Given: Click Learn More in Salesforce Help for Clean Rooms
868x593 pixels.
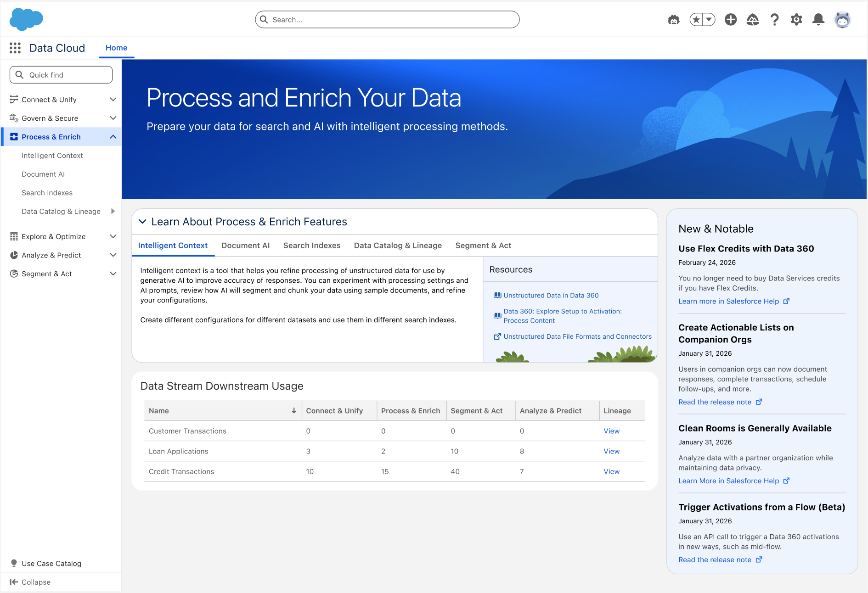Looking at the screenshot, I should point(729,481).
